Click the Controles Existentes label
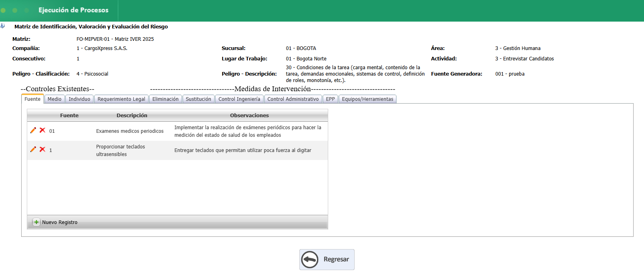This screenshot has width=644, height=274. click(x=58, y=89)
